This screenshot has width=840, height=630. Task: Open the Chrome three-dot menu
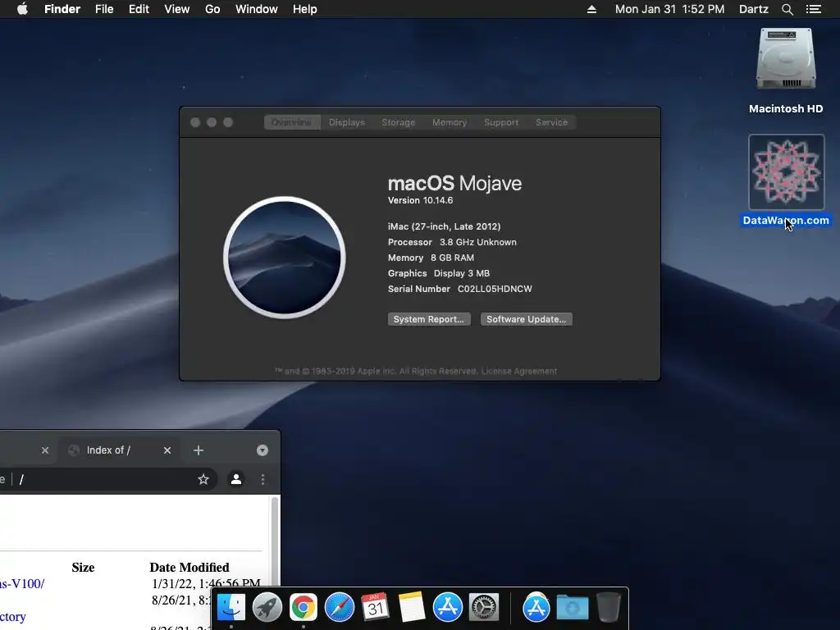262,479
